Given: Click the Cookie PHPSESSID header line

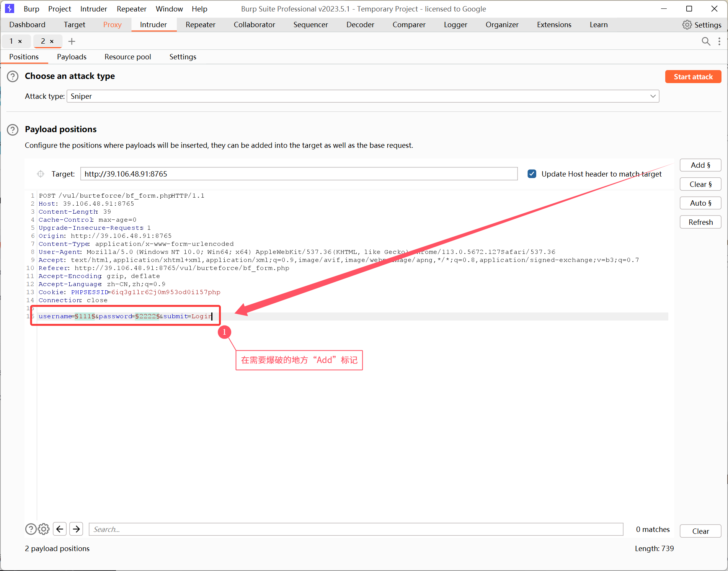Looking at the screenshot, I should pyautogui.click(x=129, y=292).
